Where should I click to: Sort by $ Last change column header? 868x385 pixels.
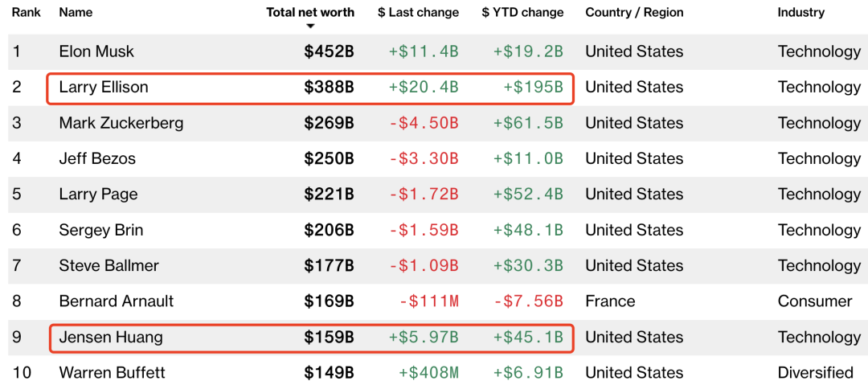coord(418,12)
